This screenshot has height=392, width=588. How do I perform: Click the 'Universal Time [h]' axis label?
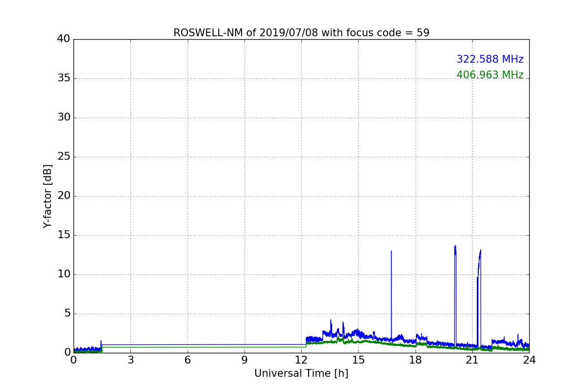pos(301,373)
